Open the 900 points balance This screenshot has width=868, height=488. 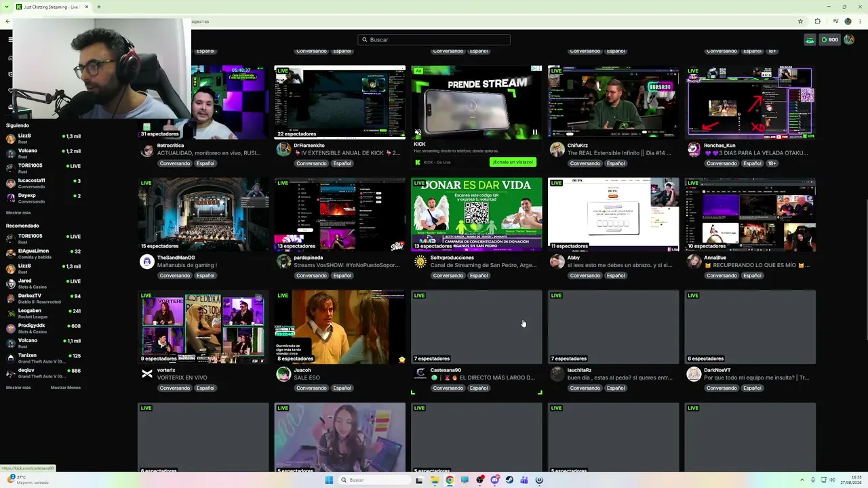pyautogui.click(x=829, y=39)
